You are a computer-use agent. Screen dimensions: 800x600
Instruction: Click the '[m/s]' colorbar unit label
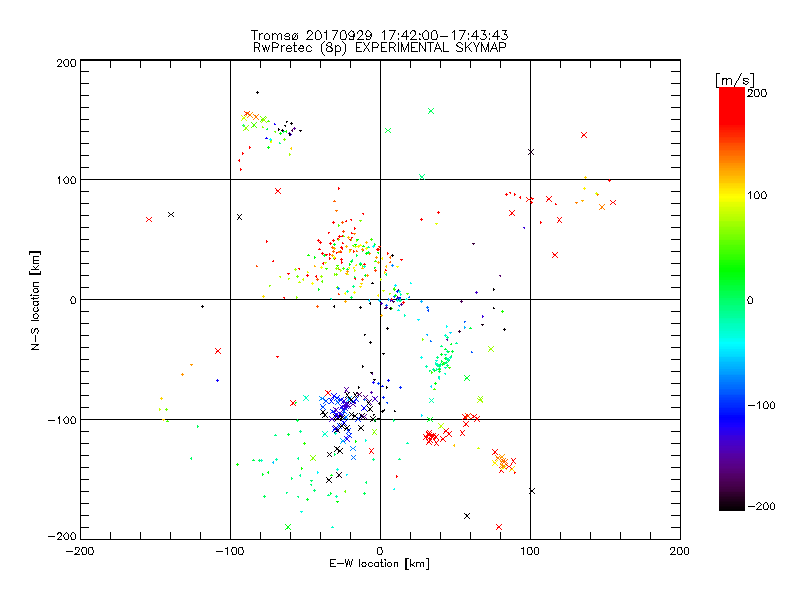tap(735, 80)
